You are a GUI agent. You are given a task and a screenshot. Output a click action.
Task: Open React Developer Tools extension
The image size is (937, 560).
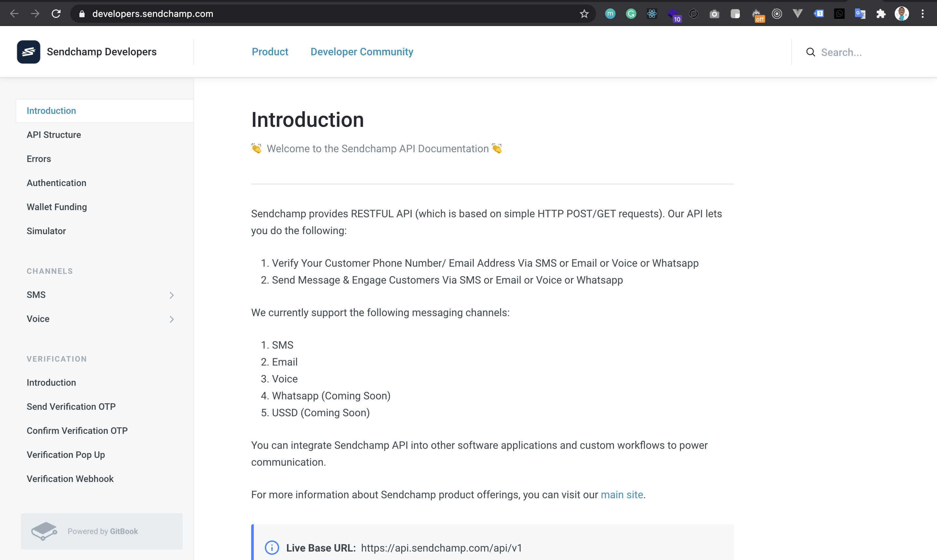(652, 14)
